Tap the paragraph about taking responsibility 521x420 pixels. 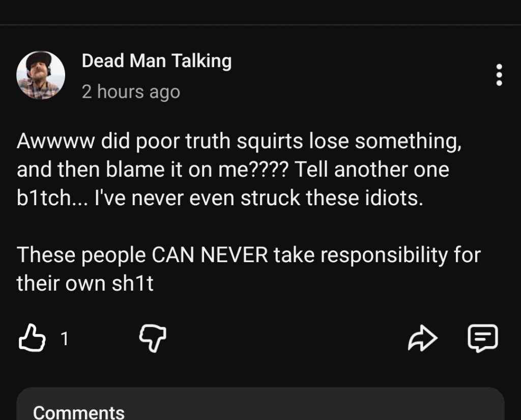tap(248, 269)
